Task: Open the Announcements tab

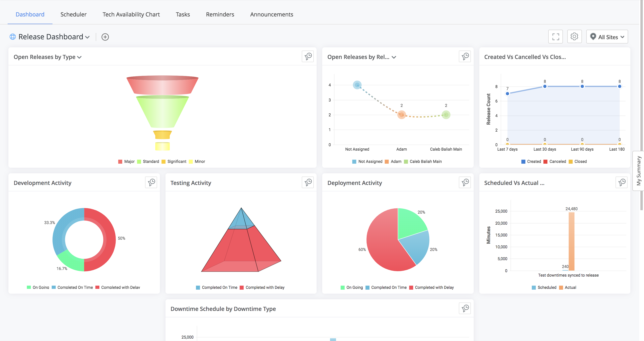Action: point(272,14)
